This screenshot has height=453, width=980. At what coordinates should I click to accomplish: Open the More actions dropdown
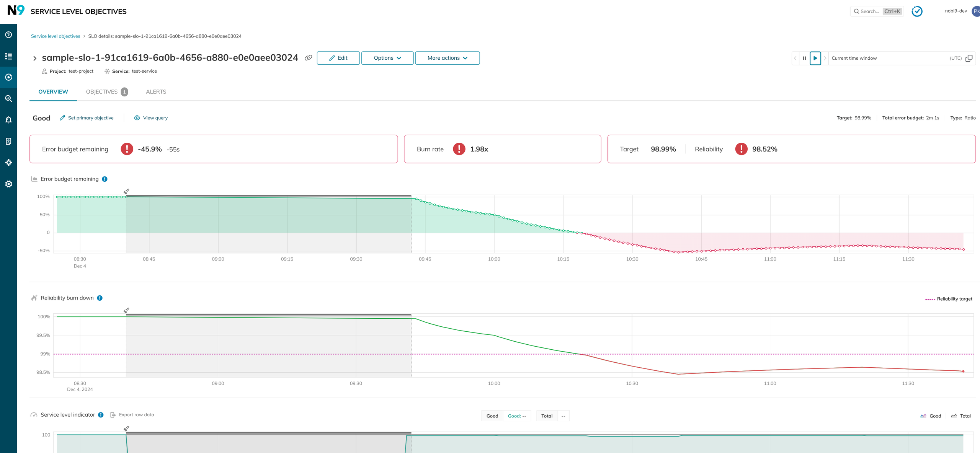[447, 58]
